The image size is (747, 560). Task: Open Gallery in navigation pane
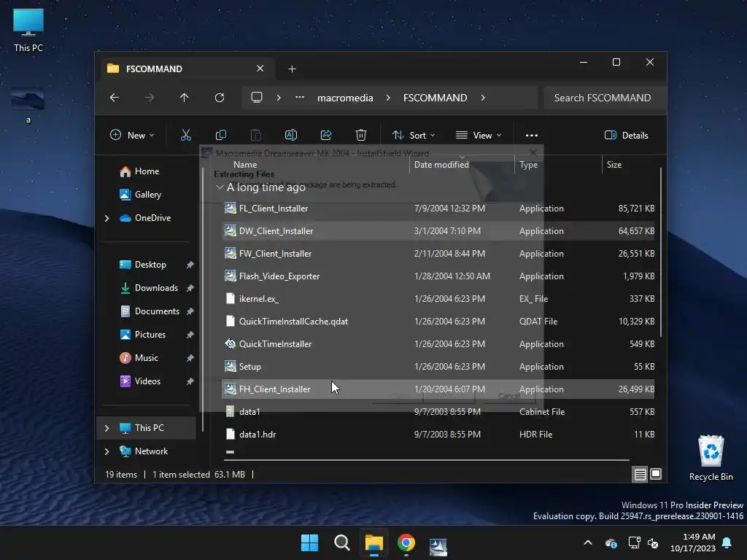147,195
